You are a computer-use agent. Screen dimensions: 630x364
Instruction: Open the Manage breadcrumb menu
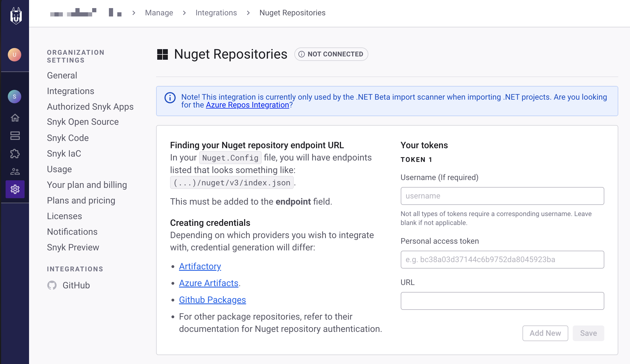pyautogui.click(x=159, y=13)
